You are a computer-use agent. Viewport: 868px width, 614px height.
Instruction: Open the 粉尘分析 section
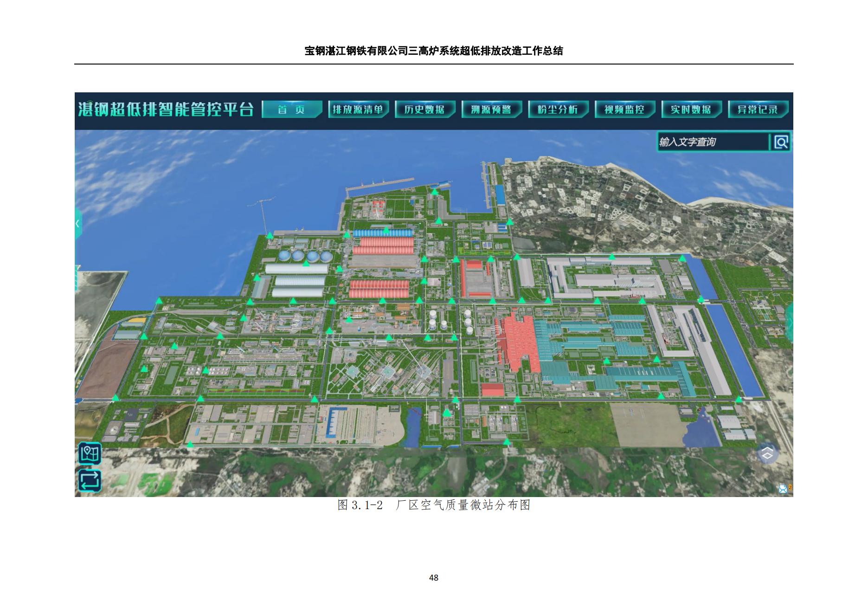[558, 110]
